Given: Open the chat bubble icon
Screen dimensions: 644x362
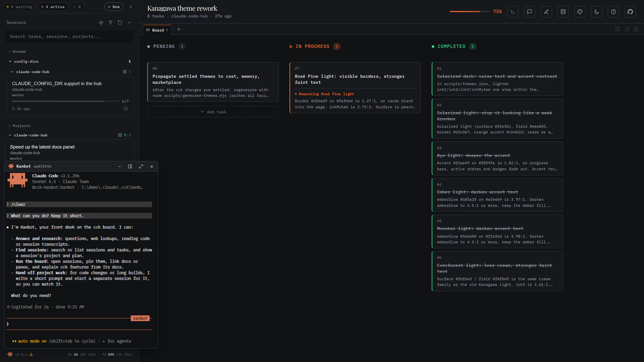Looking at the screenshot, I should tap(529, 12).
